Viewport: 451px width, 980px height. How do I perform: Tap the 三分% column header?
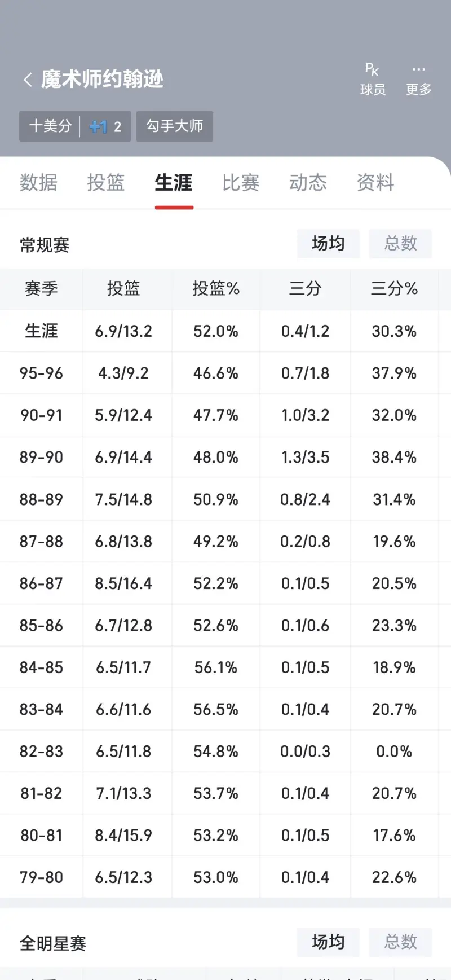[394, 289]
